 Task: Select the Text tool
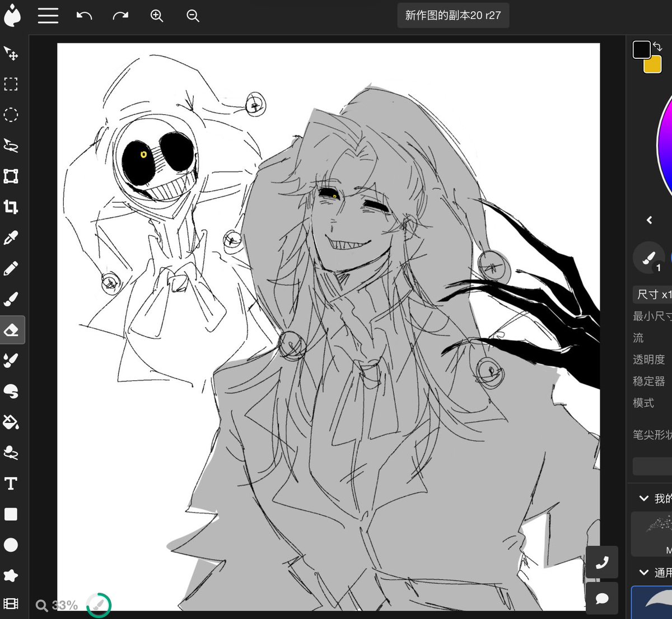point(11,483)
